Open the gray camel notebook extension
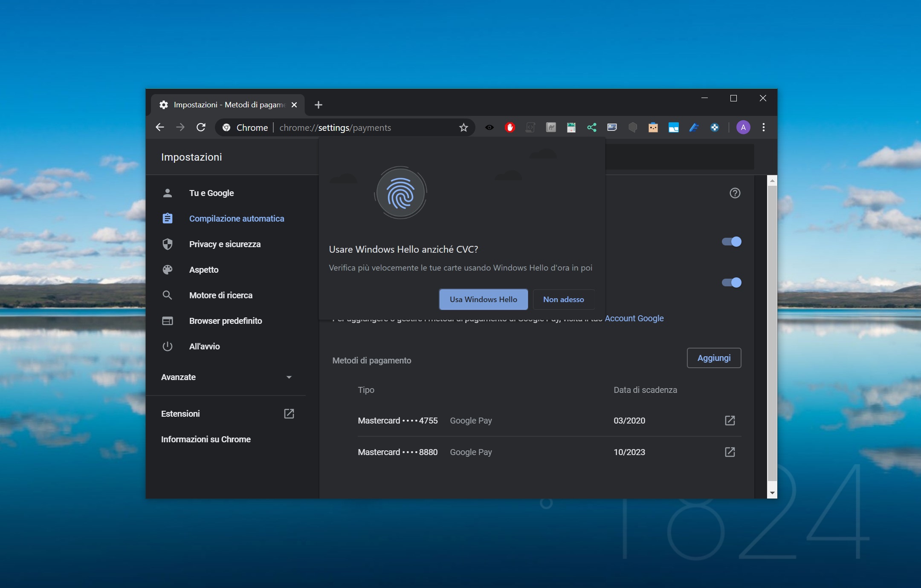Screen dimensions: 921x588 (x=551, y=127)
